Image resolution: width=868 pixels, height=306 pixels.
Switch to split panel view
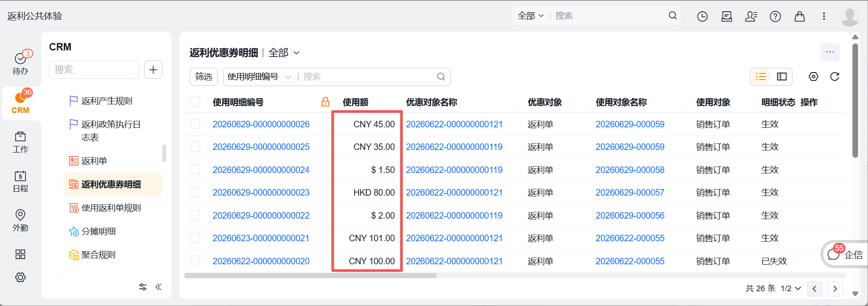(782, 76)
